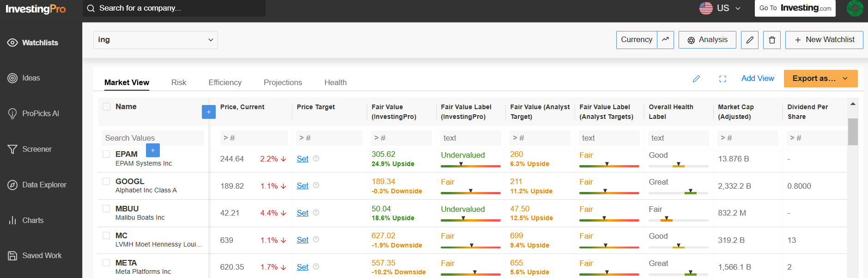This screenshot has width=868, height=278.
Task: Sort by the Market Cap (Adjusted) header
Action: click(736, 111)
